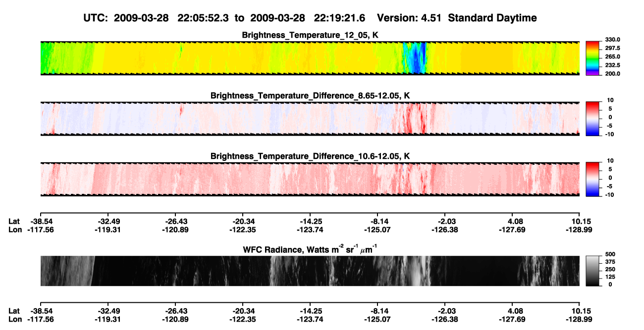Screen dimensions: 644x330
Task: Click the 200.0 color bar label
Action: tap(612, 73)
